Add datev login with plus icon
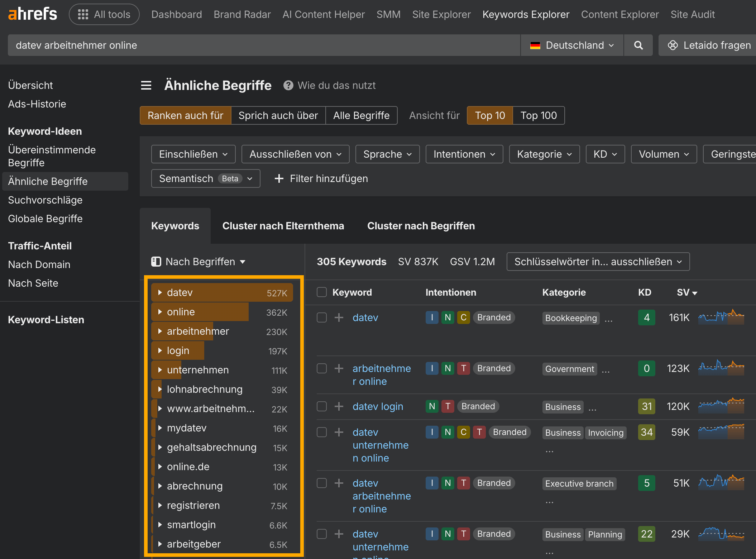Viewport: 756px width, 559px height. [339, 406]
